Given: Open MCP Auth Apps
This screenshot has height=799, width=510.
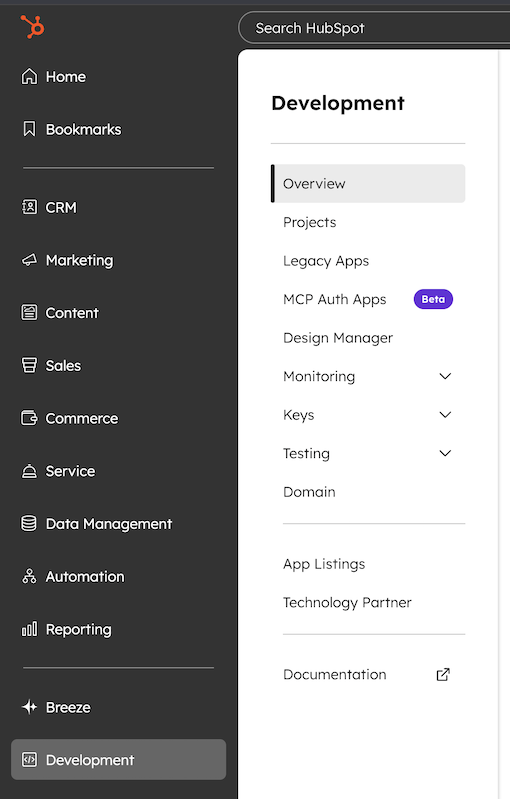Looking at the screenshot, I should point(334,299).
